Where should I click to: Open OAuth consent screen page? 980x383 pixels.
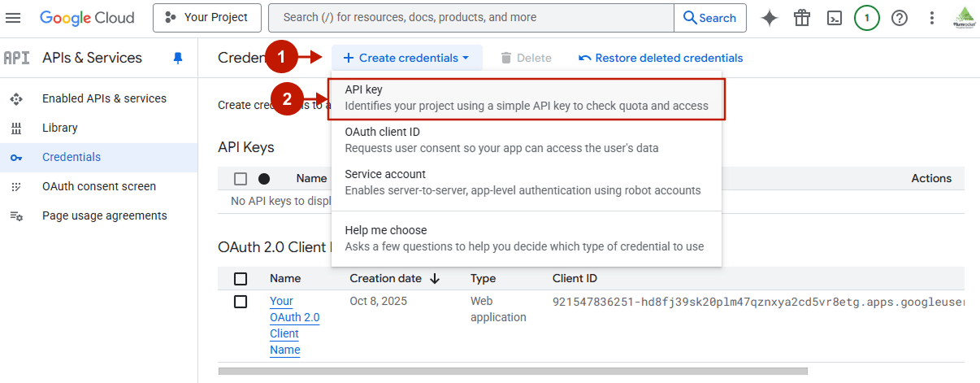[x=99, y=186]
